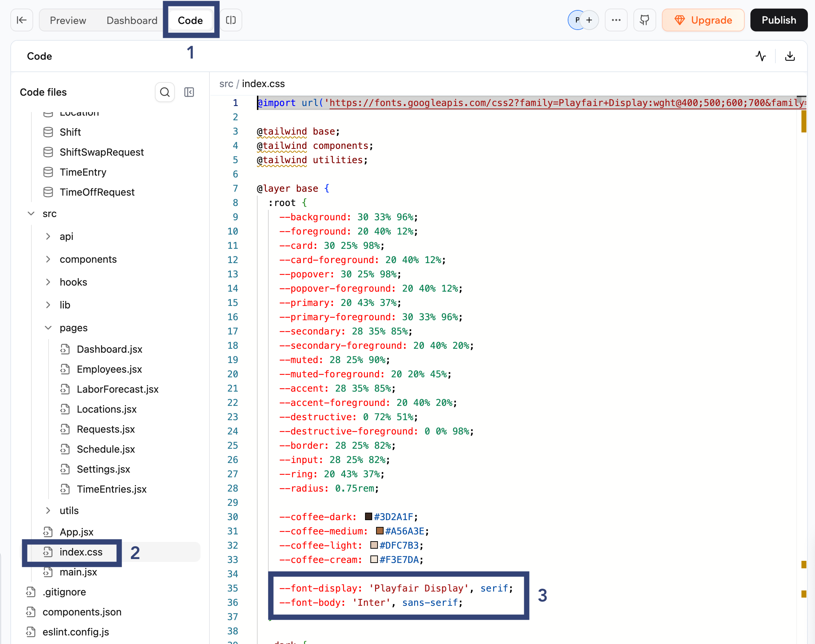Click the --font-display declaration line
The image size is (815, 644).
click(x=396, y=588)
